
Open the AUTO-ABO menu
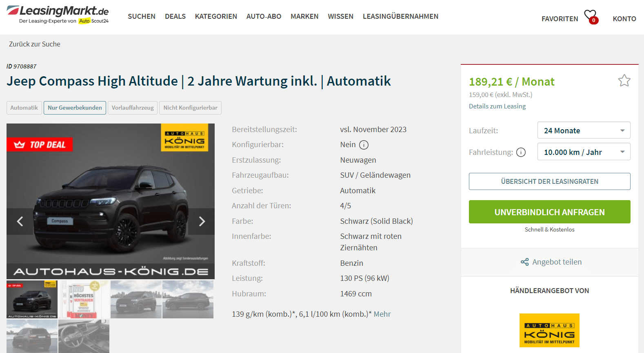coord(264,16)
